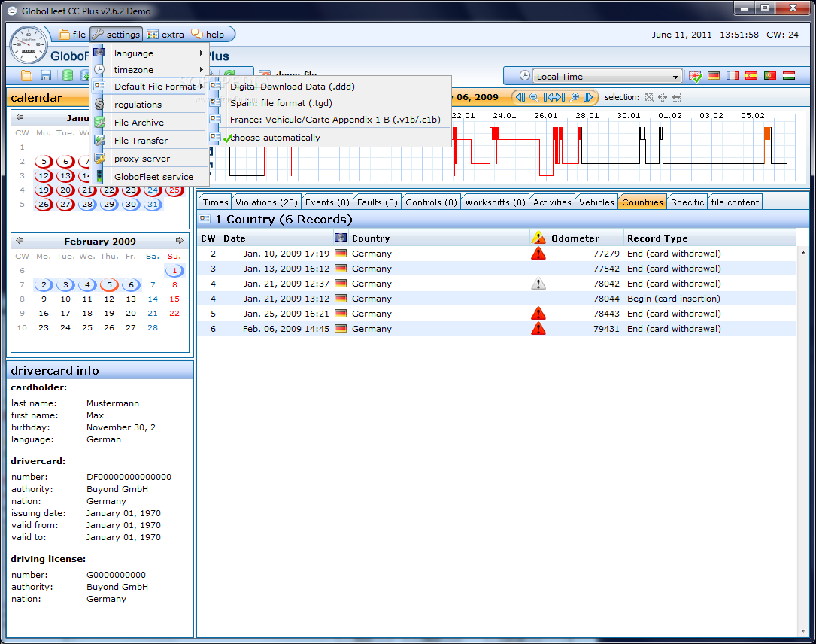Choose proxy server menu entry
The height and width of the screenshot is (644, 816).
(150, 159)
